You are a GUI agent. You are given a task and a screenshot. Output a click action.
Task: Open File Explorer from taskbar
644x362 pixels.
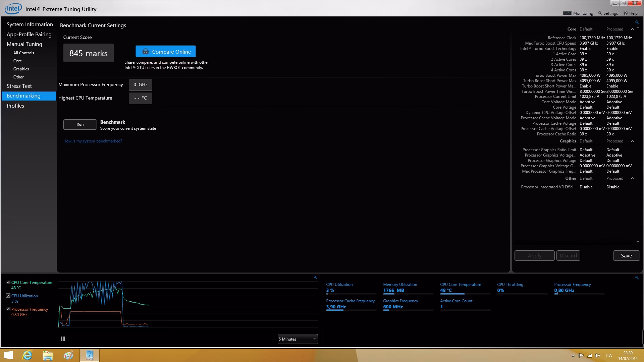[48, 355]
